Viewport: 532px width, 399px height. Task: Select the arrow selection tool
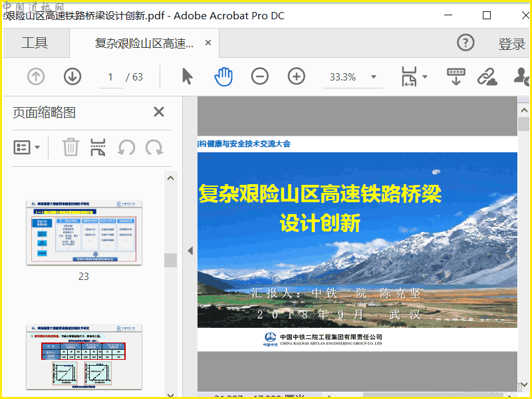click(x=188, y=76)
